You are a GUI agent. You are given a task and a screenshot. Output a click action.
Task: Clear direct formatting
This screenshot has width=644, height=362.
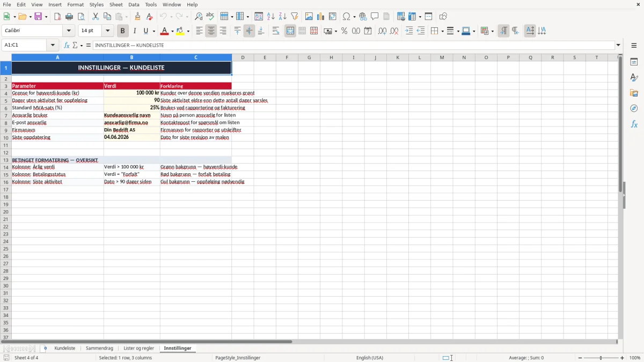pyautogui.click(x=149, y=17)
